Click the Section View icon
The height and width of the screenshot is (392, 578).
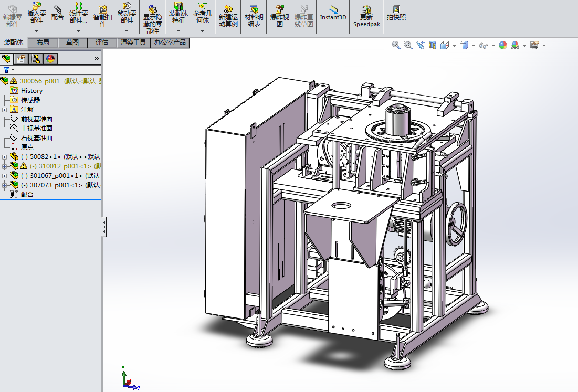[433, 46]
